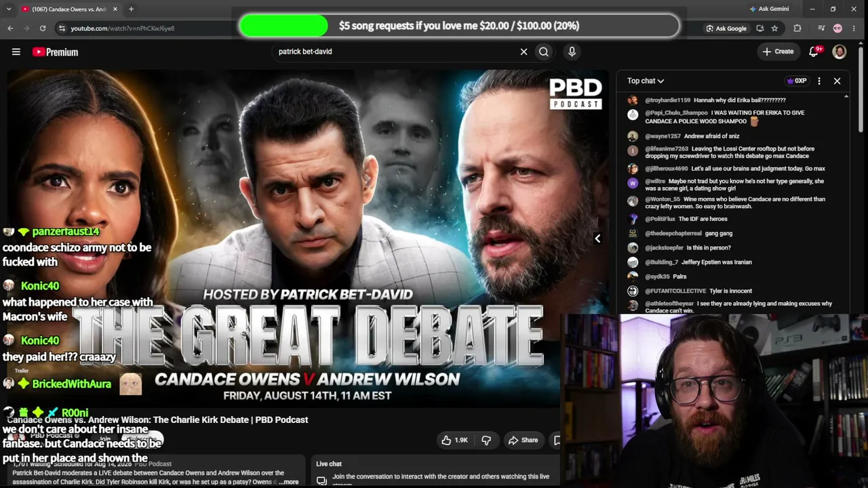This screenshot has width=868, height=488.
Task: Open the browser extensions puzzle icon
Action: [x=797, y=28]
